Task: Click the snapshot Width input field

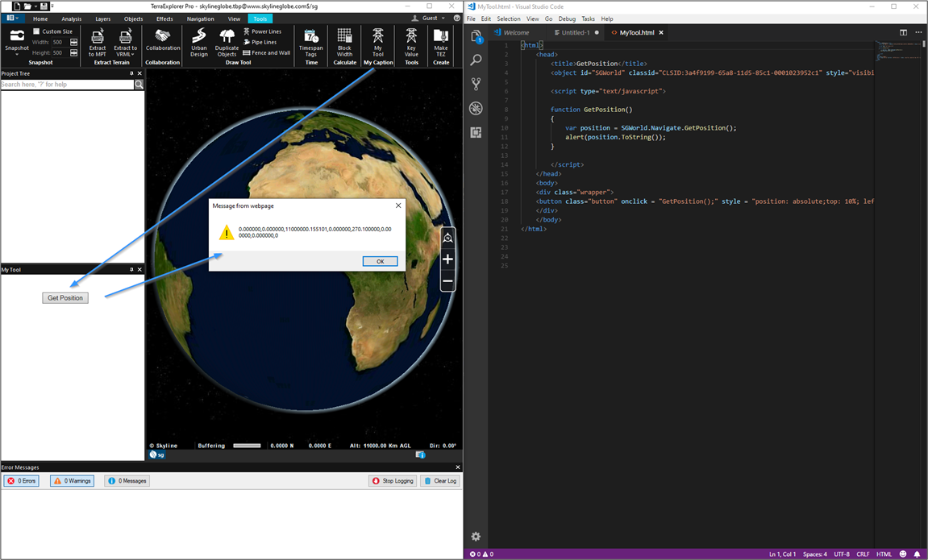Action: point(60,42)
